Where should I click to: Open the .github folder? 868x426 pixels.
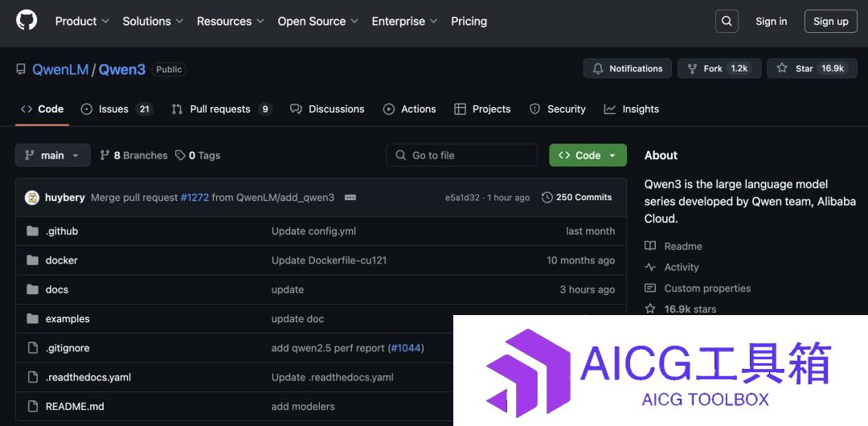coord(61,231)
